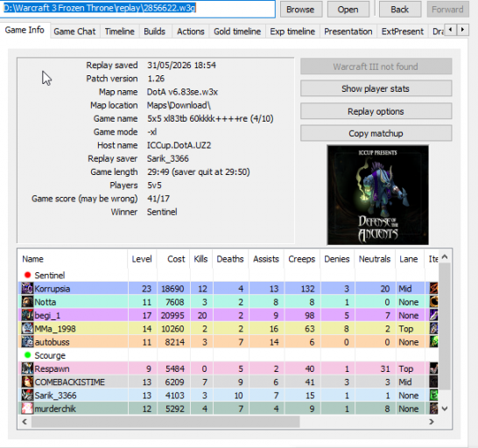Click the replay file path field
Image resolution: width=478 pixels, height=448 pixels.
[137, 9]
